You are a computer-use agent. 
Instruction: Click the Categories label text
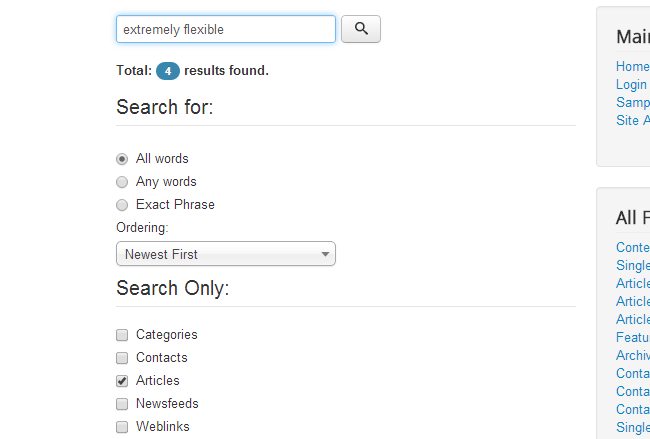pos(167,335)
